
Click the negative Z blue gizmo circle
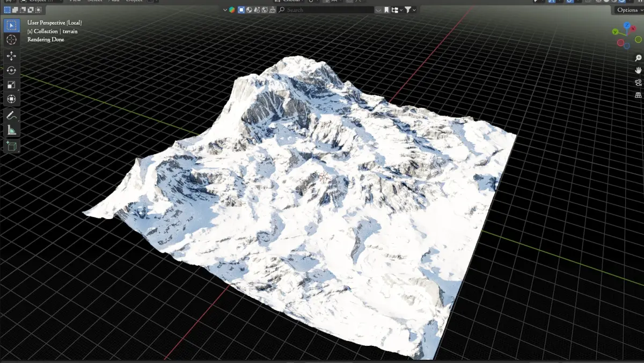click(627, 46)
